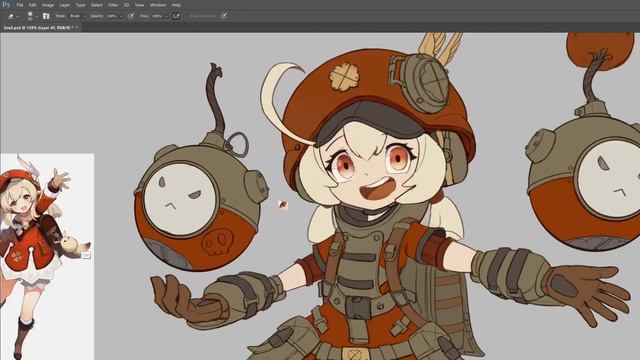This screenshot has width=640, height=360.
Task: Open the Eraser tool preset picker
Action: [13, 16]
